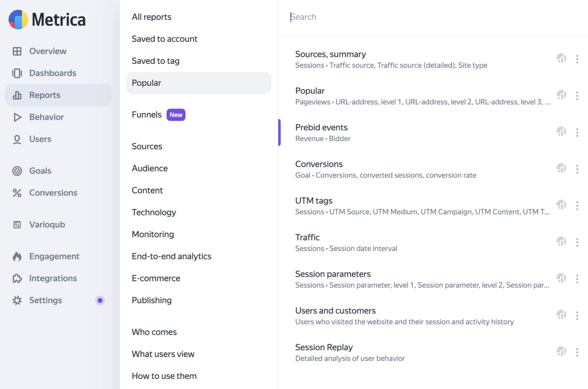The image size is (588, 389).
Task: Open the Users and customers report
Action: tap(335, 311)
